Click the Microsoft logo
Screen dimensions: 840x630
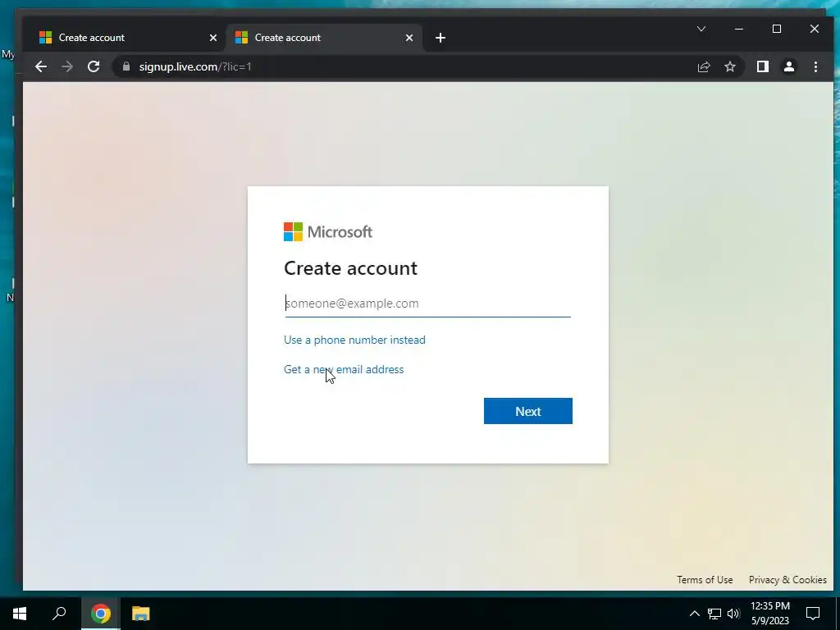[x=328, y=232]
